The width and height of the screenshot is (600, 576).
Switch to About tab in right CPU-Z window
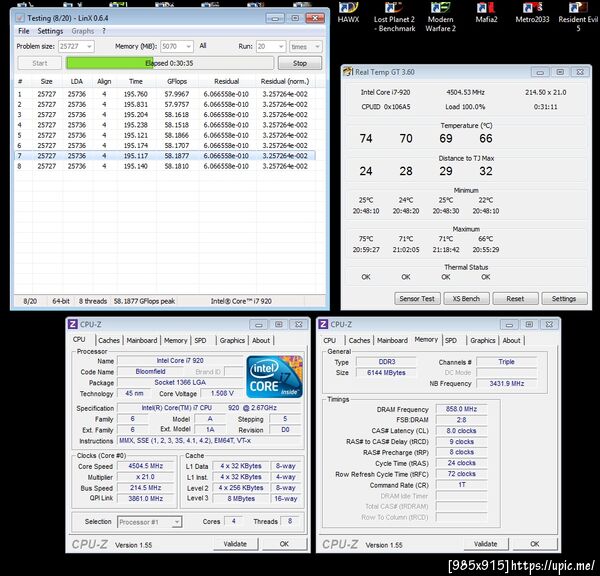(x=512, y=340)
